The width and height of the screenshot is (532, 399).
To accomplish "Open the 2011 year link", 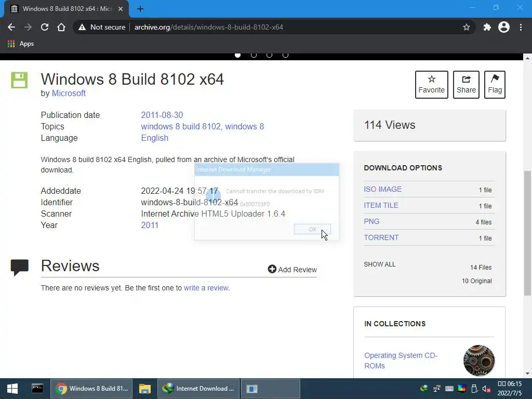I will click(x=150, y=225).
